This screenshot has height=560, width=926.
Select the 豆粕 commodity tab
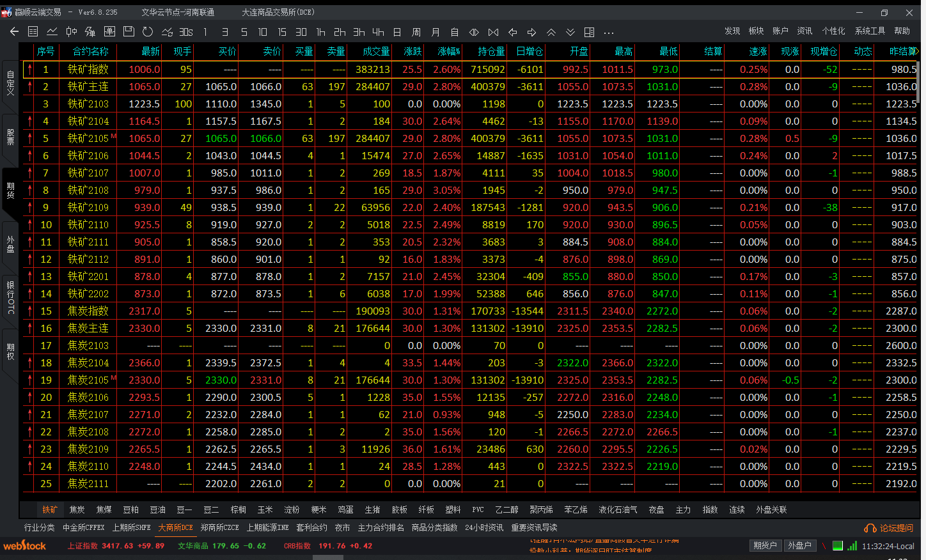[x=131, y=509]
